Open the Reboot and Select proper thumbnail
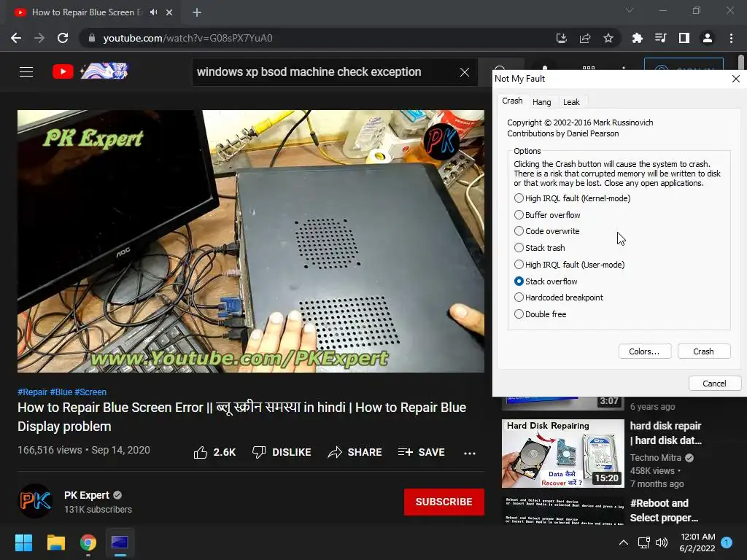The image size is (747, 560). pos(563,510)
